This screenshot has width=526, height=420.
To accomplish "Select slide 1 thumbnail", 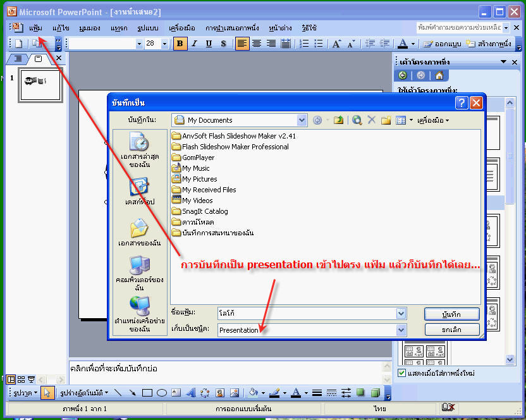I will click(x=40, y=85).
